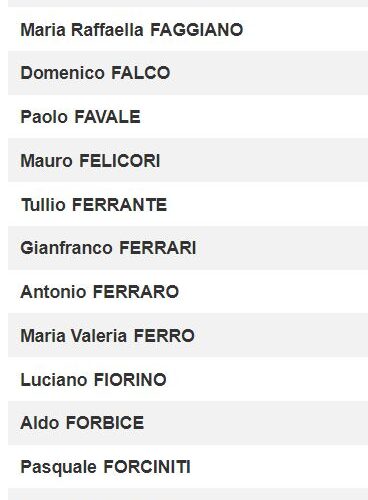Click the surname FORCINITI text

click(147, 467)
